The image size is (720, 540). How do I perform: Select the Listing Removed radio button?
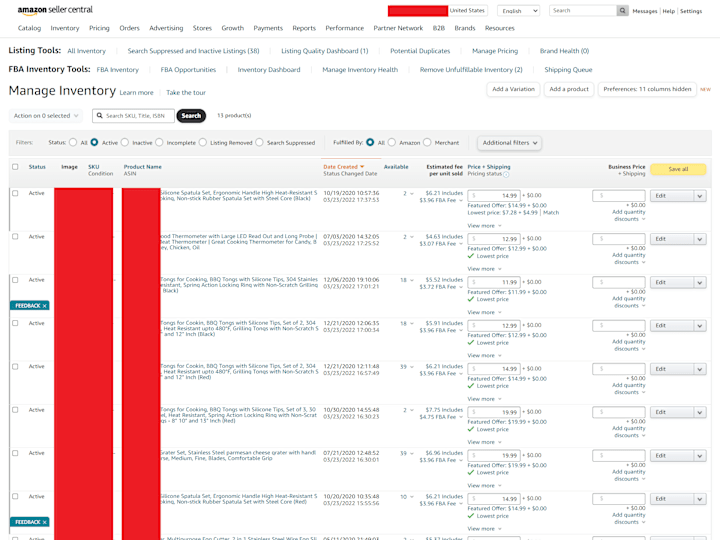click(203, 142)
